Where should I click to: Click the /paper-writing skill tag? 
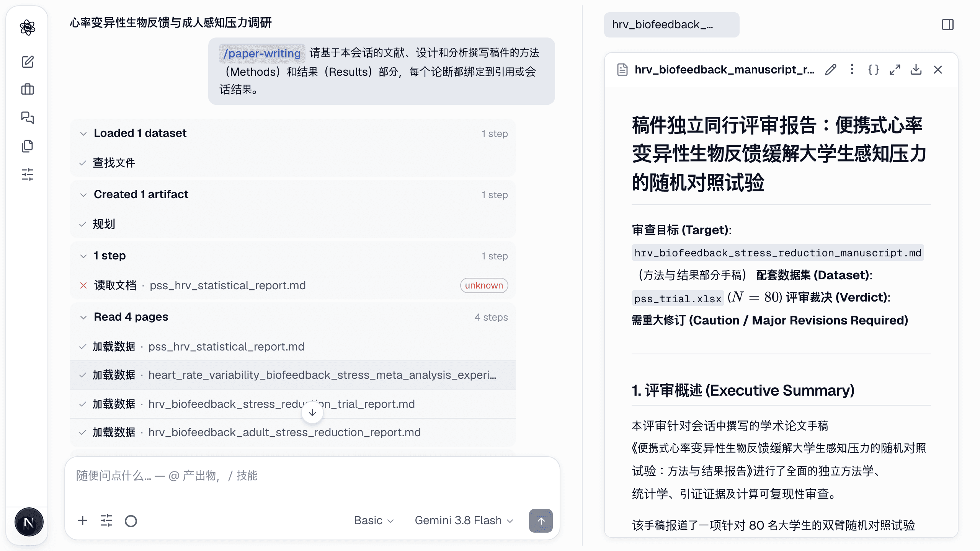262,53
